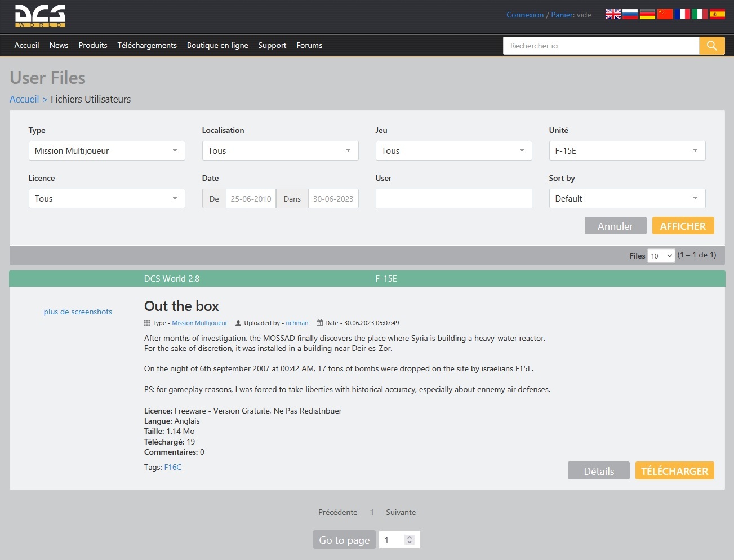
Task: Open the Produits menu
Action: (x=93, y=46)
